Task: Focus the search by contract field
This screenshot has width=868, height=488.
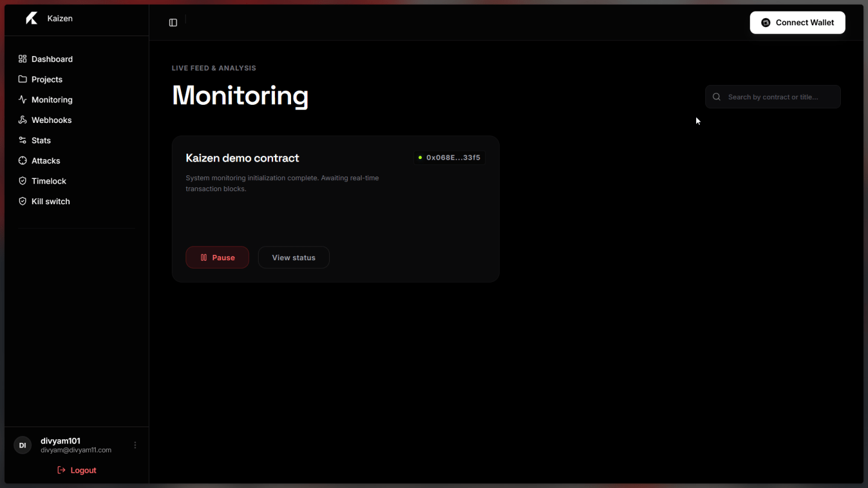Action: point(773,97)
